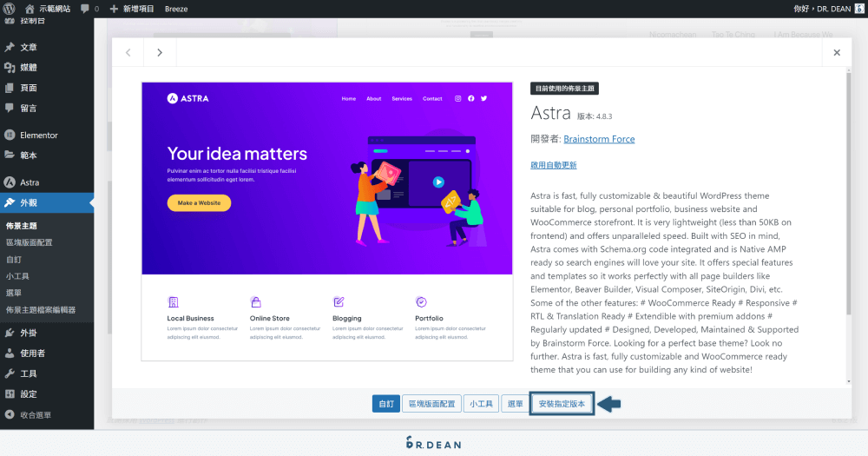Screen dimensions: 868x456
Task: Open comments bubble icon in admin bar
Action: pyautogui.click(x=85, y=9)
